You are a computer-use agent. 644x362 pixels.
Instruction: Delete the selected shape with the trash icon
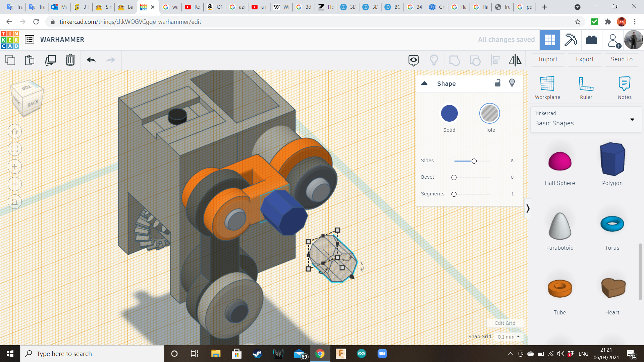[x=70, y=60]
